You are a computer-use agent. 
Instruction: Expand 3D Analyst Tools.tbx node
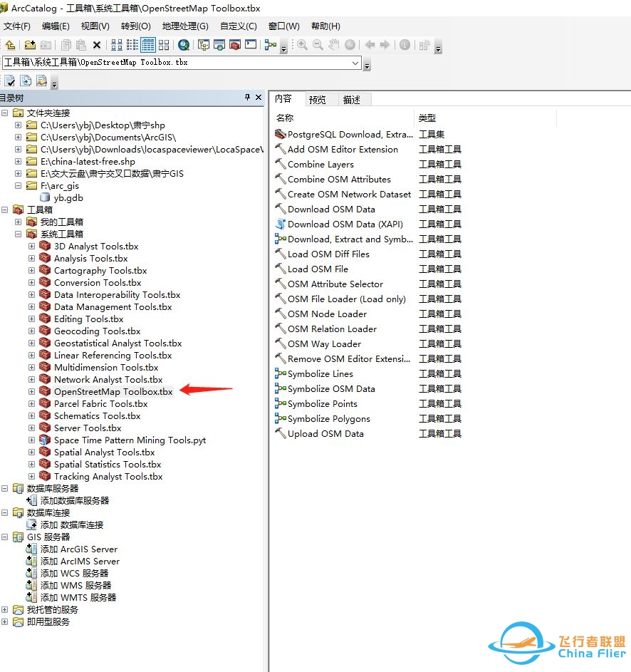coord(32,247)
